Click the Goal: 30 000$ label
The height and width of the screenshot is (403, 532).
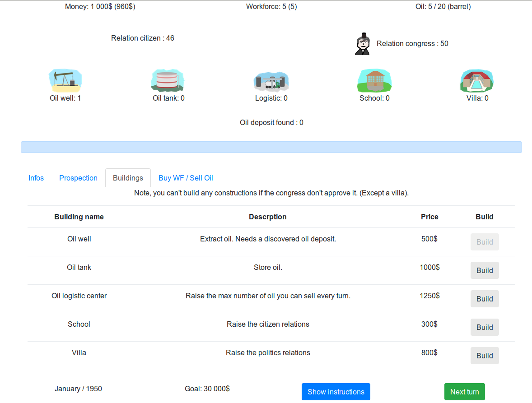(x=207, y=389)
